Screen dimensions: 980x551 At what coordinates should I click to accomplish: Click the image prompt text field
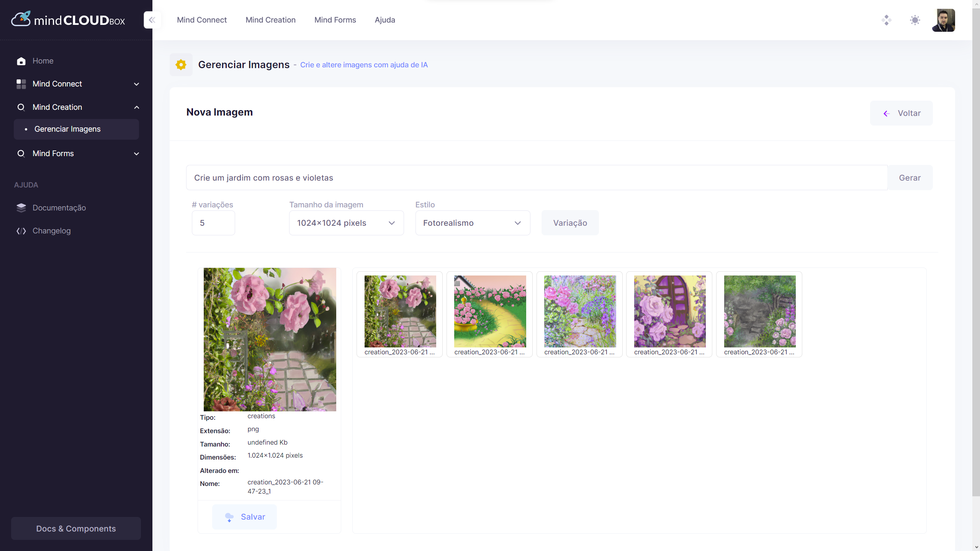(536, 178)
